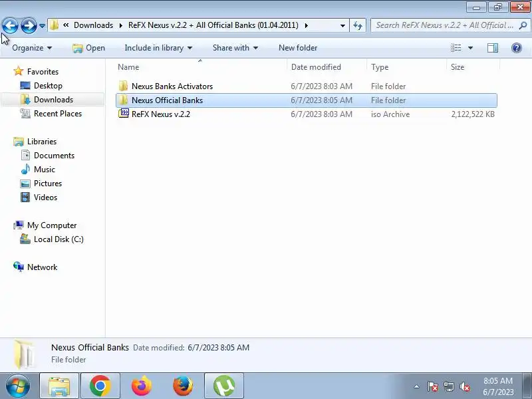Screen dimensions: 532x399
Task: Click the ReFX Nexus v.2.2 iso icon
Action: point(124,113)
